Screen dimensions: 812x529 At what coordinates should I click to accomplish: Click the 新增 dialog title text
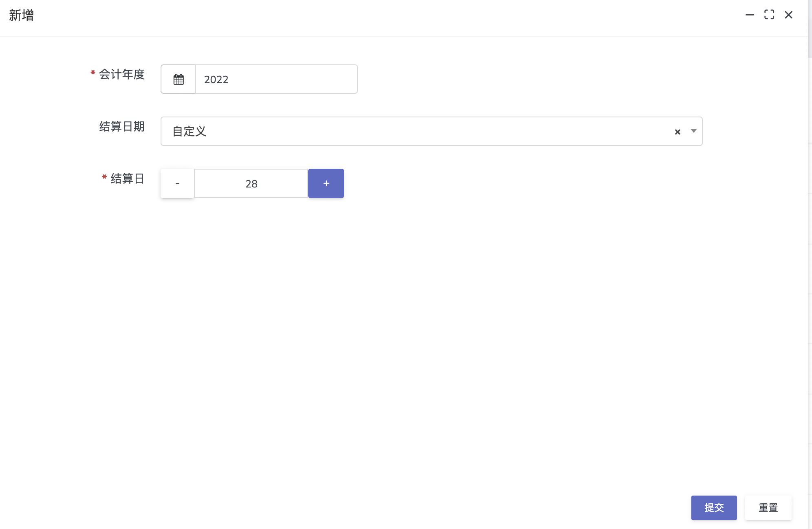pos(21,15)
